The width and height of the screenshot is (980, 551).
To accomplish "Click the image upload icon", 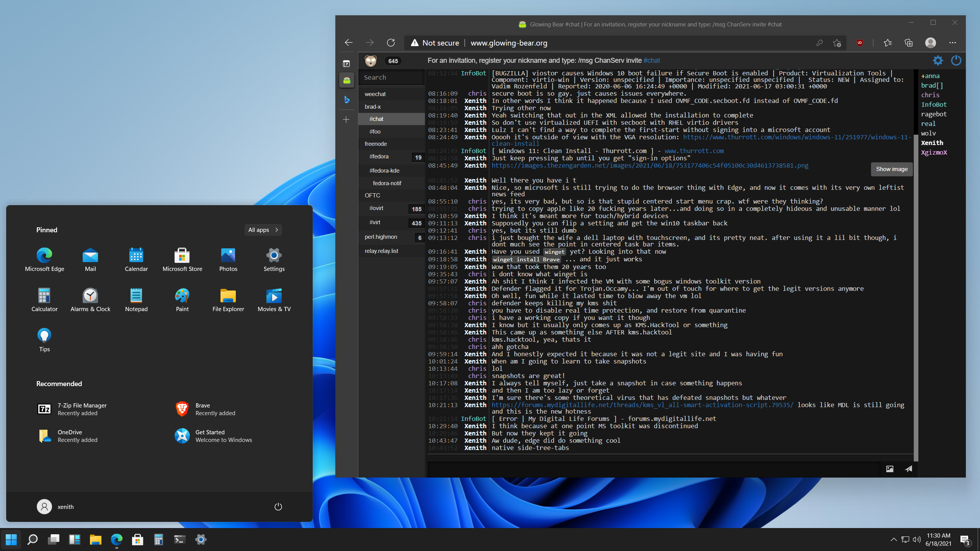I will coord(890,469).
